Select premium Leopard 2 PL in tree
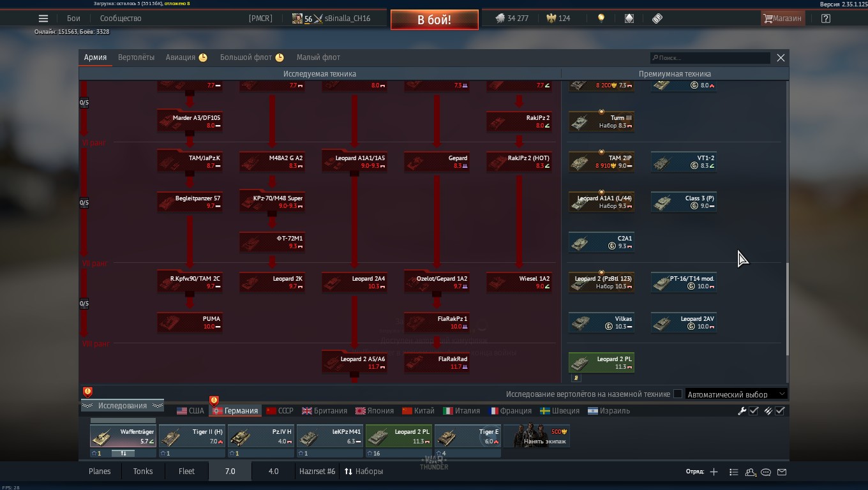This screenshot has height=490, width=868. [x=601, y=362]
